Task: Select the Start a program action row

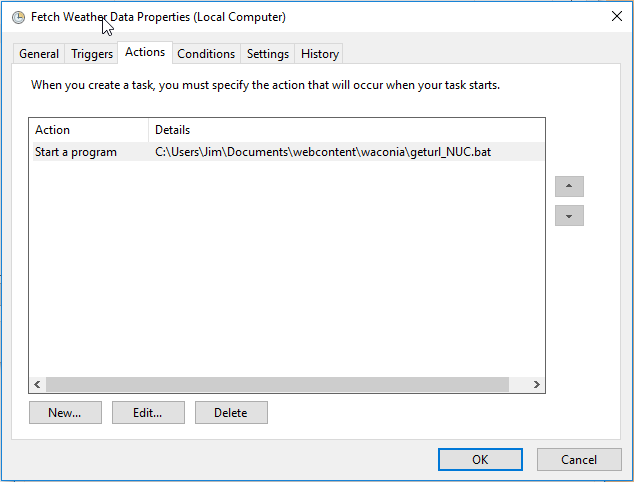Action: click(76, 152)
